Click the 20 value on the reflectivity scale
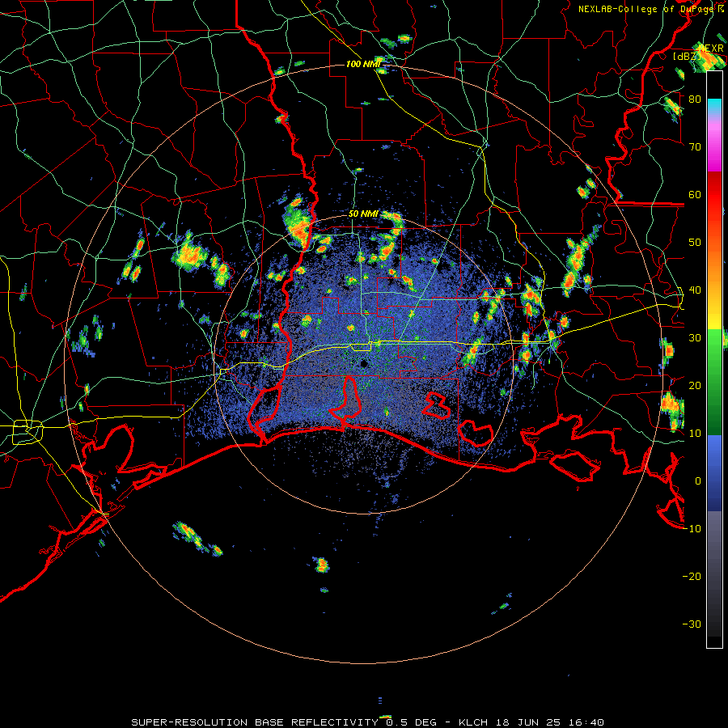The height and width of the screenshot is (728, 728). [695, 385]
